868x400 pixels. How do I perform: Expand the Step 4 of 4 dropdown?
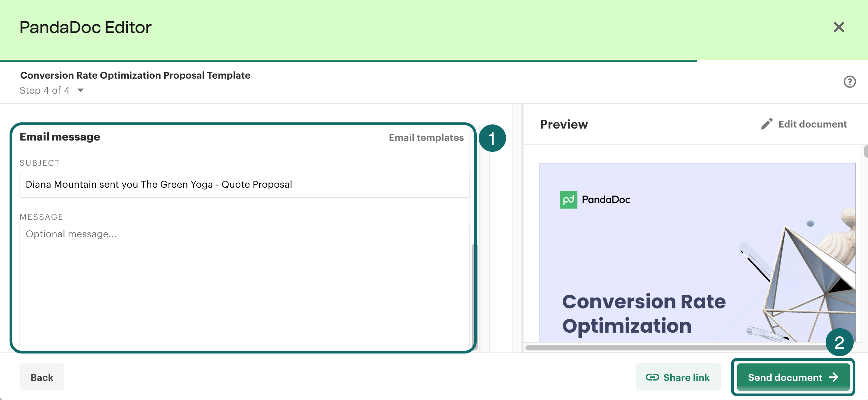point(81,90)
